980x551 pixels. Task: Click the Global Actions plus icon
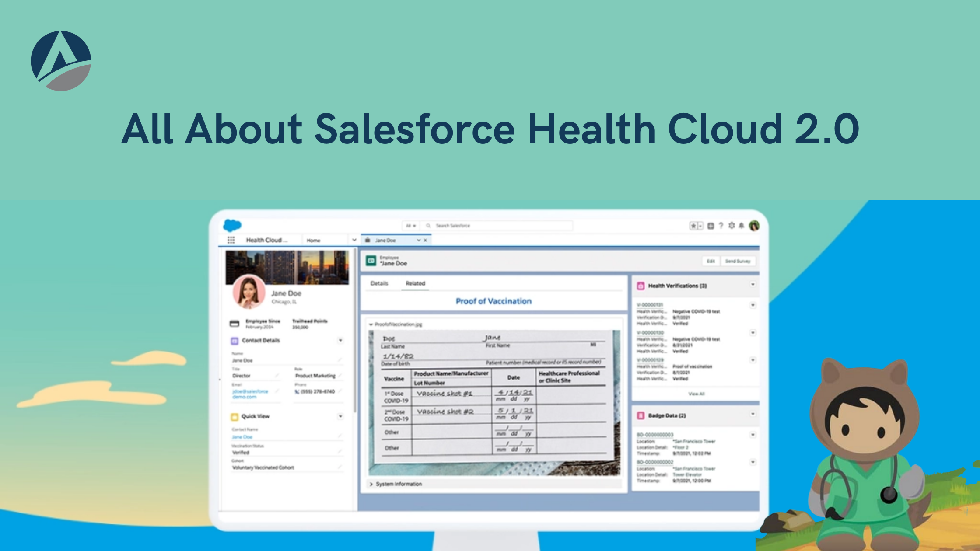pyautogui.click(x=710, y=226)
